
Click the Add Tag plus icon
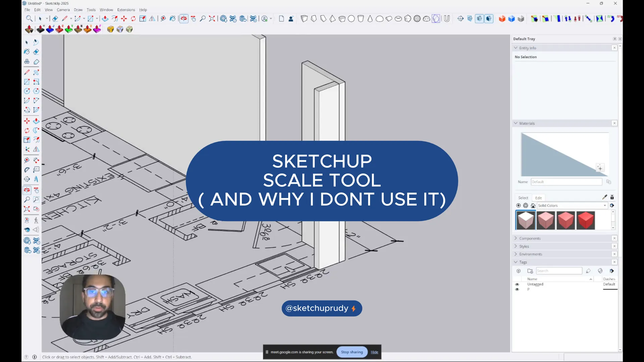click(519, 271)
